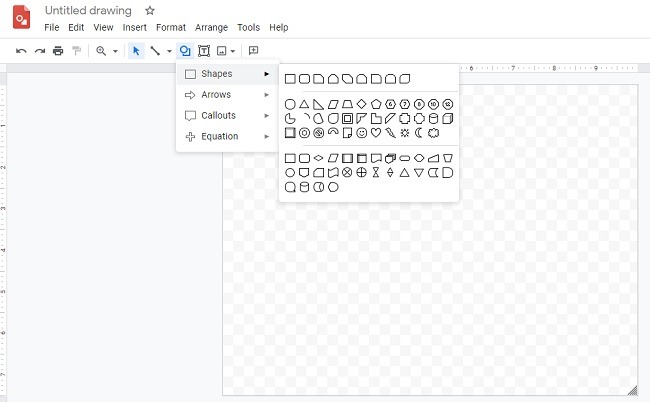Choose the heptagon shape labeled 7
The width and height of the screenshot is (650, 402).
(405, 104)
